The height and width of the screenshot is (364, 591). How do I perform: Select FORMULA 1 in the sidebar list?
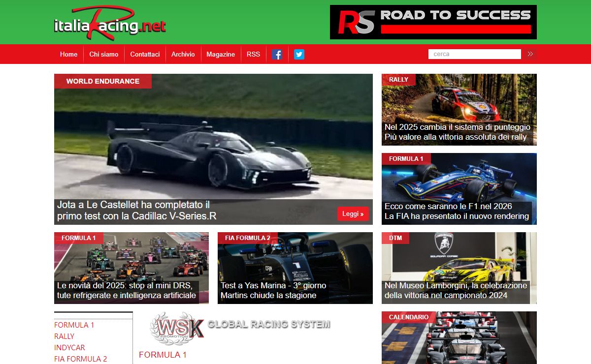click(74, 325)
